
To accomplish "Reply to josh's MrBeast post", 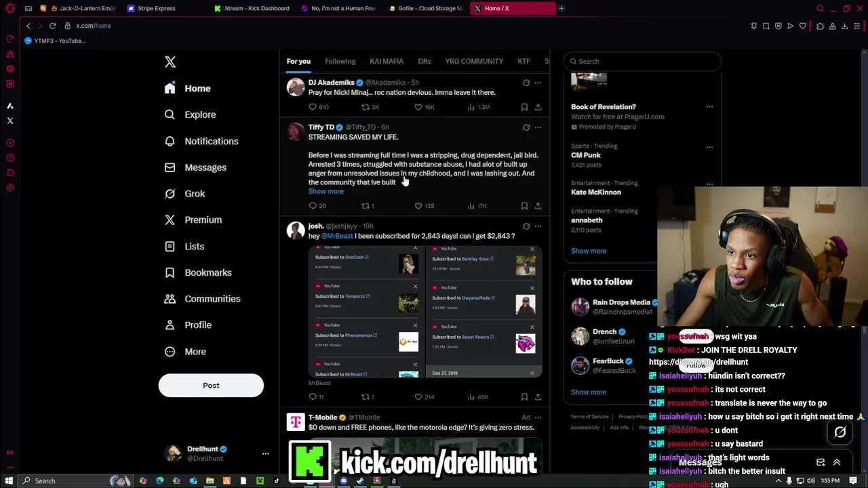I will [313, 397].
